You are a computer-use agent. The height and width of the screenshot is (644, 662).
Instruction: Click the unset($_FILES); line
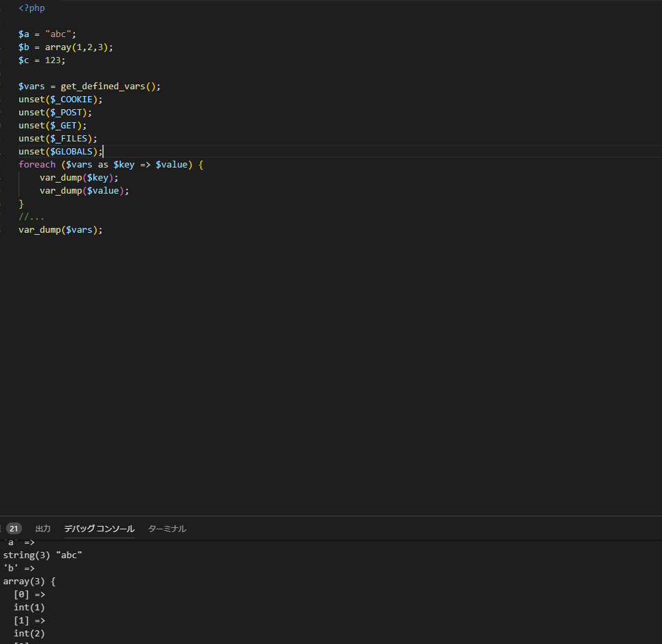point(58,139)
